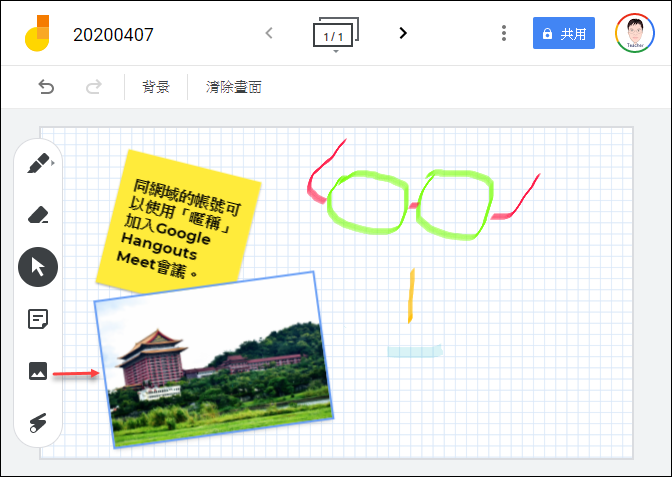Select the Pen tool

point(39,163)
